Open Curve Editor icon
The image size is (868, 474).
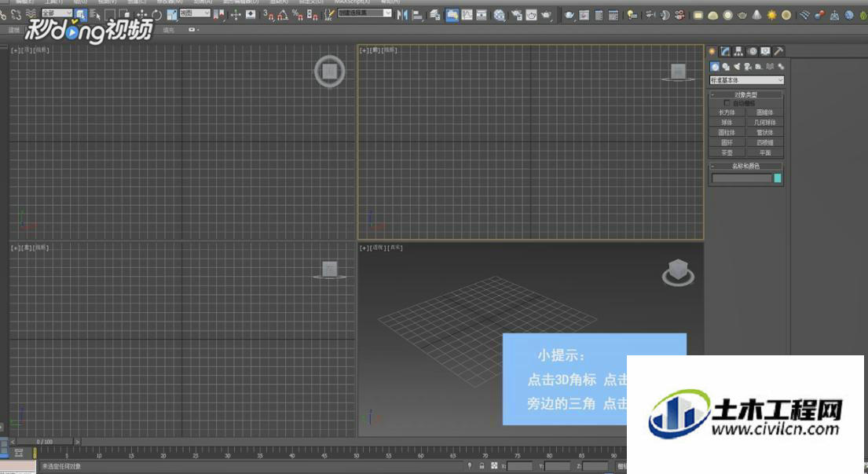[x=467, y=15]
